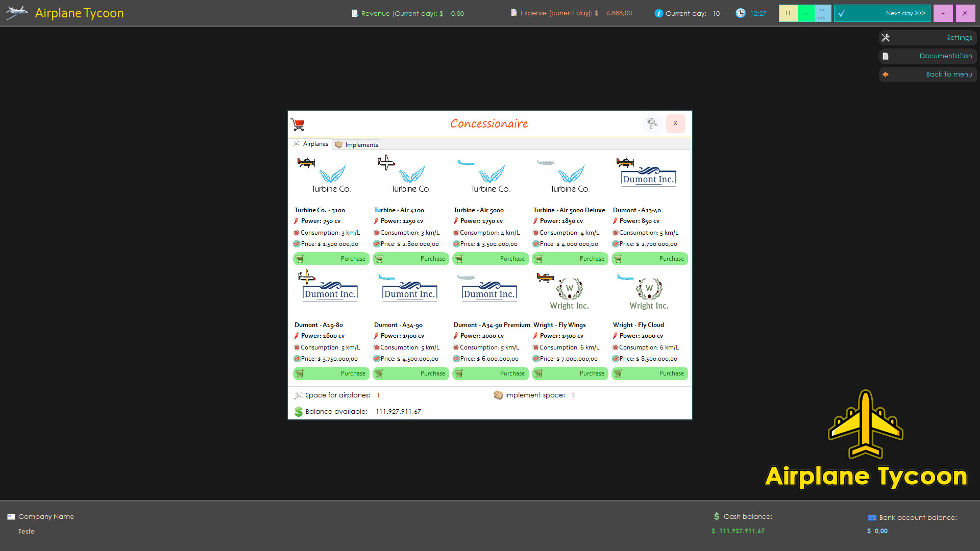Screen dimensions: 980x551
Task: Click the Expense document icon in the top bar
Action: point(513,13)
